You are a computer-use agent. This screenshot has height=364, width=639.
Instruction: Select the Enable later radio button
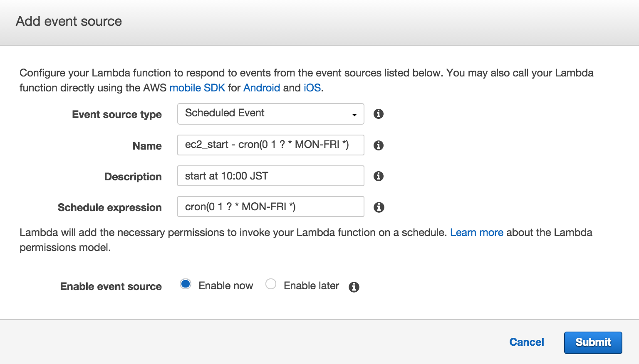click(271, 284)
